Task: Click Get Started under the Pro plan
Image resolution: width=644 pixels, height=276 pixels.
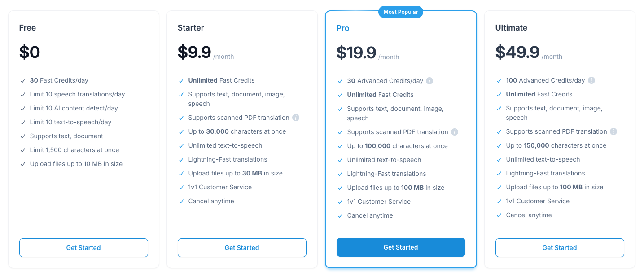Action: click(401, 247)
